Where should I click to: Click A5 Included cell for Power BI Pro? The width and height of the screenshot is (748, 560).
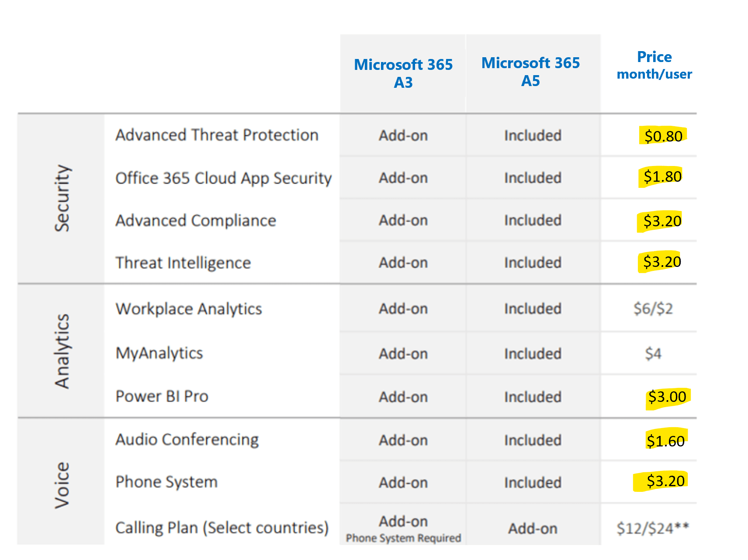(533, 397)
